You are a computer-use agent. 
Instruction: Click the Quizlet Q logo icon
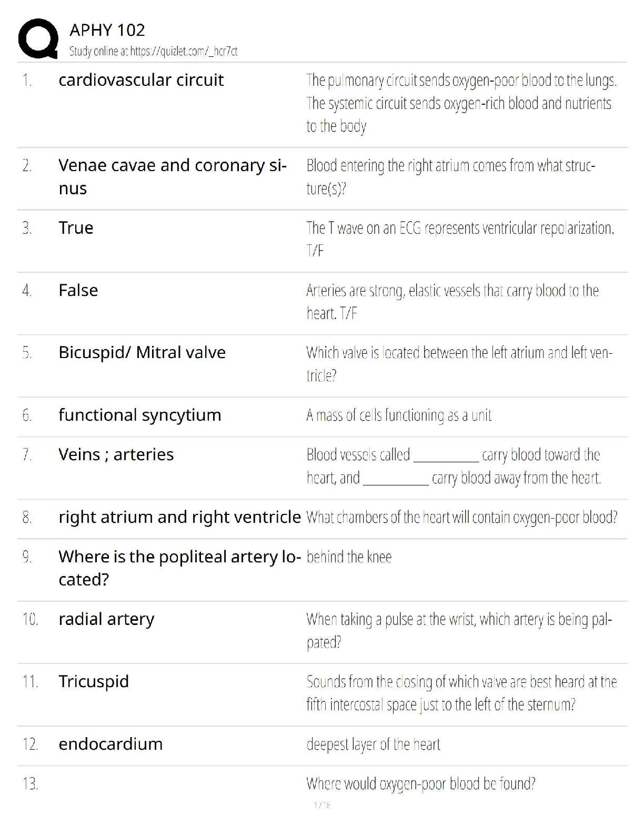[38, 38]
